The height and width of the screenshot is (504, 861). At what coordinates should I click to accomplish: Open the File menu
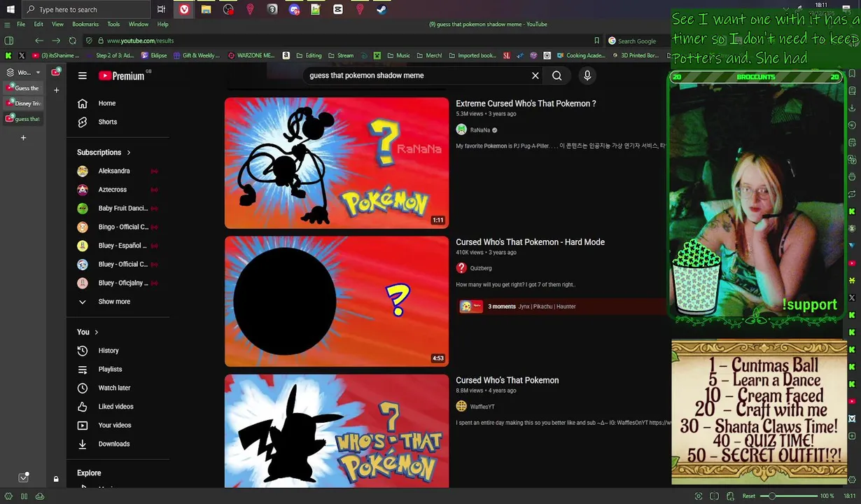[x=21, y=24]
